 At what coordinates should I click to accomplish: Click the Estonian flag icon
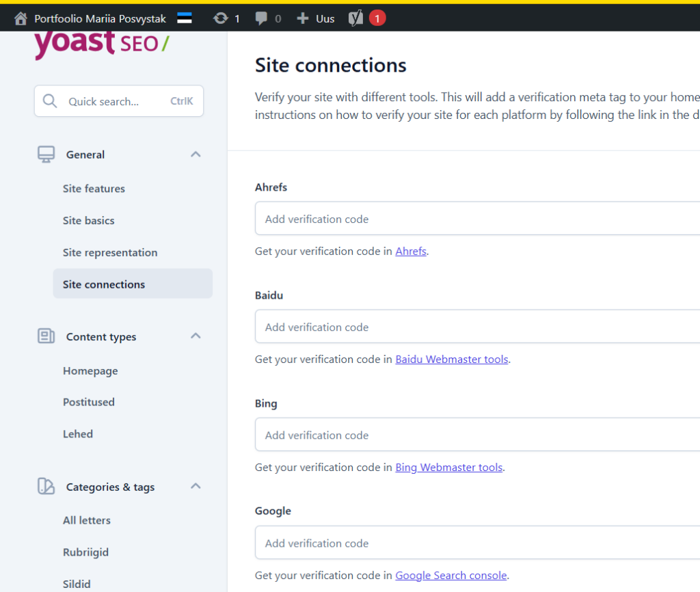pos(184,18)
